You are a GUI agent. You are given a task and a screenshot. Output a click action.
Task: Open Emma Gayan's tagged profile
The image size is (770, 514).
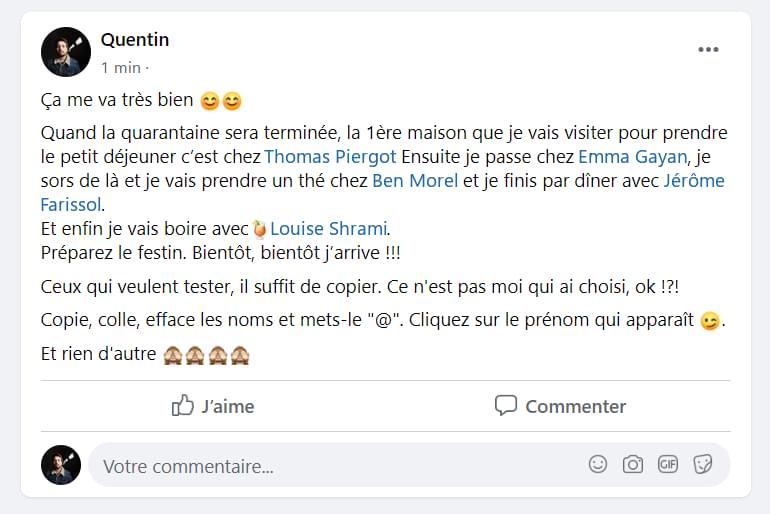[632, 157]
